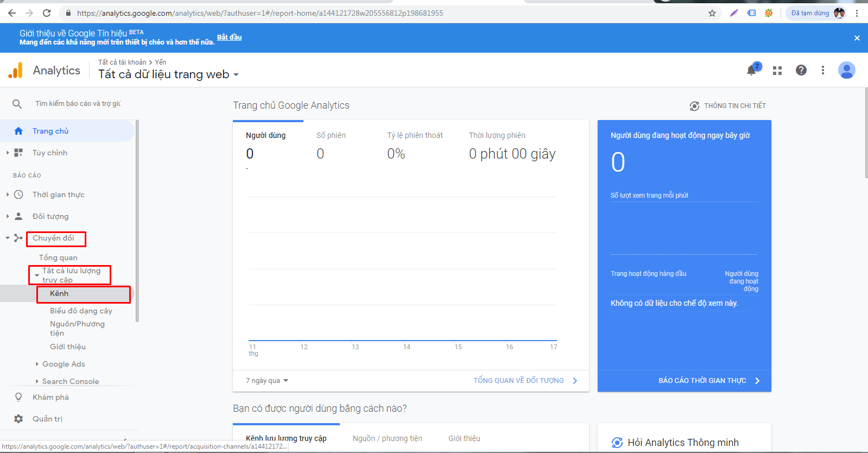
Task: Click the Tùy chỉnh dashboard icon
Action: pyautogui.click(x=18, y=153)
